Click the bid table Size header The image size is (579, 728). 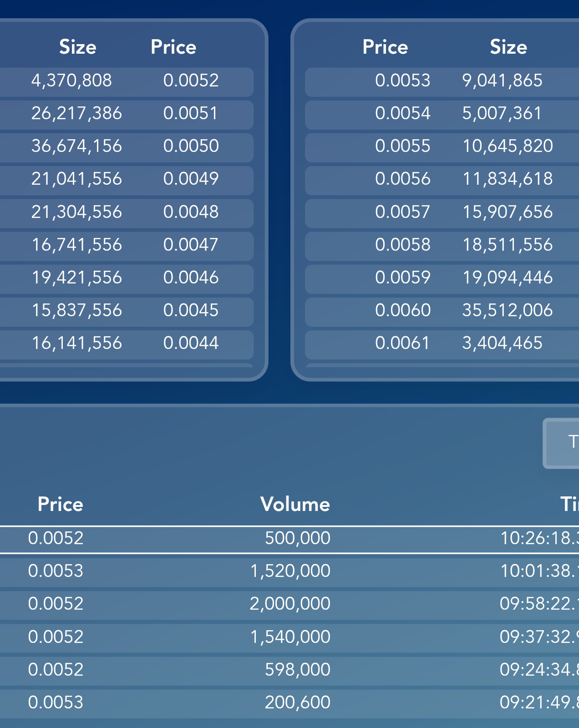(78, 47)
